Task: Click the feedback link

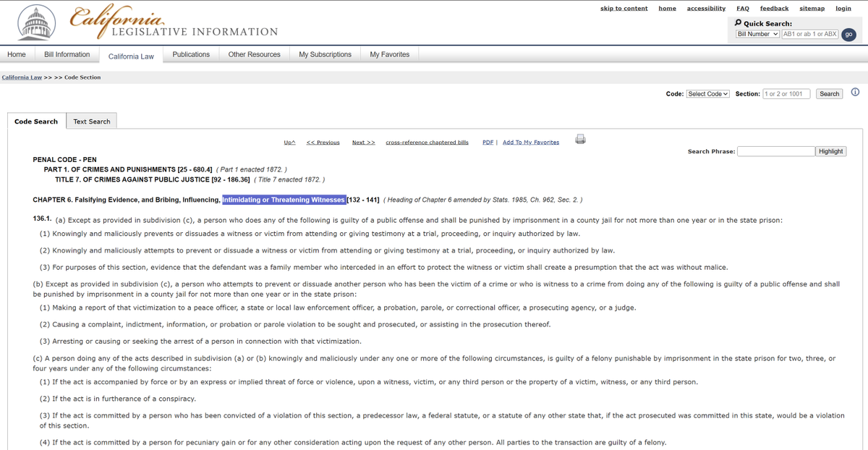Action: click(774, 9)
